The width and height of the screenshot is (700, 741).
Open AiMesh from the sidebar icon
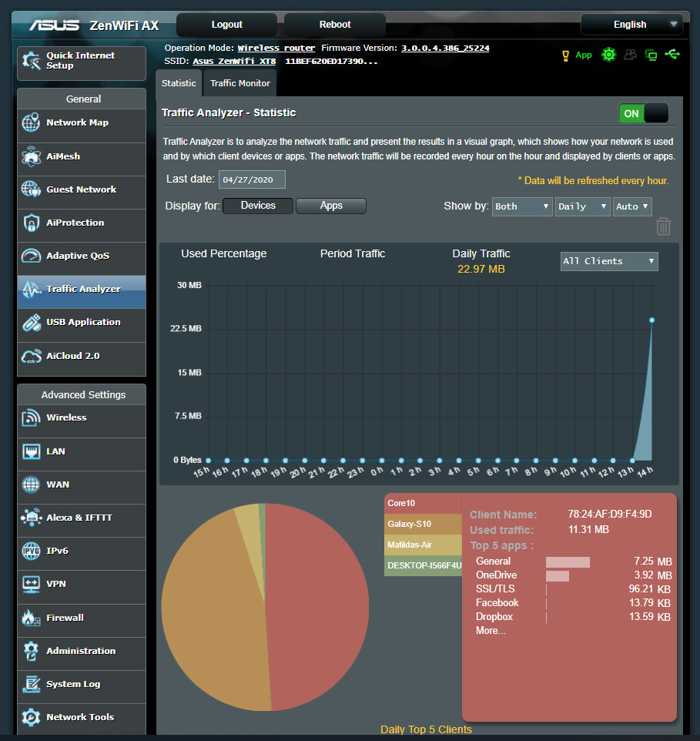[31, 156]
